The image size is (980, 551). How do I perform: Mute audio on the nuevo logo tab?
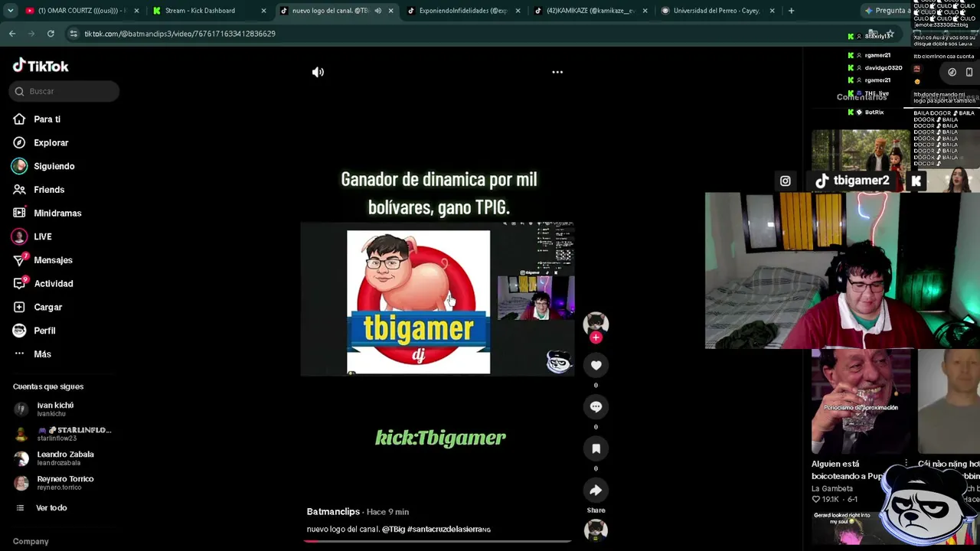pyautogui.click(x=377, y=11)
